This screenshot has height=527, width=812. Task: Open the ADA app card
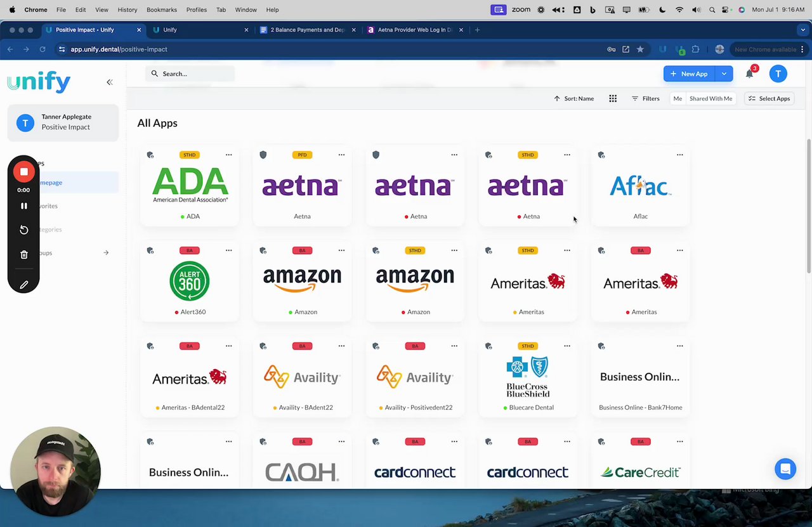[190, 186]
